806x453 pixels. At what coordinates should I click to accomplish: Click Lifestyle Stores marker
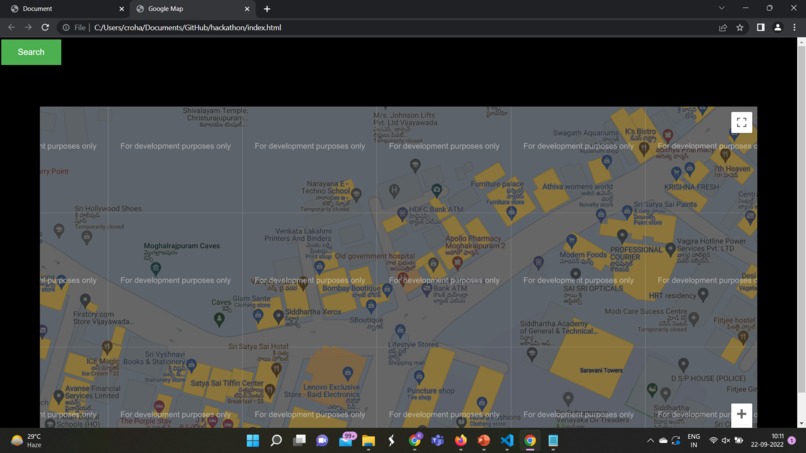[x=400, y=331]
